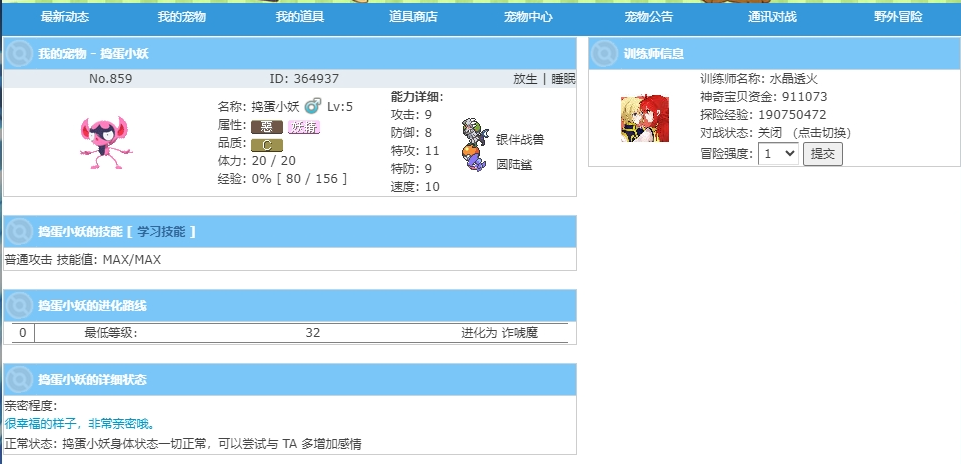The image size is (961, 464).
Task: Click the 睡眠 sleep link
Action: (x=563, y=79)
